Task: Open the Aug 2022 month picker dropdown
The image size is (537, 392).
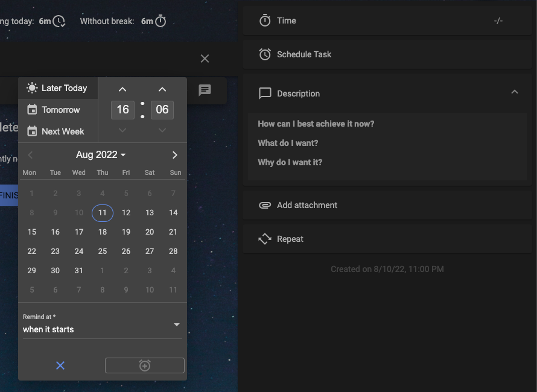Action: pyautogui.click(x=101, y=154)
